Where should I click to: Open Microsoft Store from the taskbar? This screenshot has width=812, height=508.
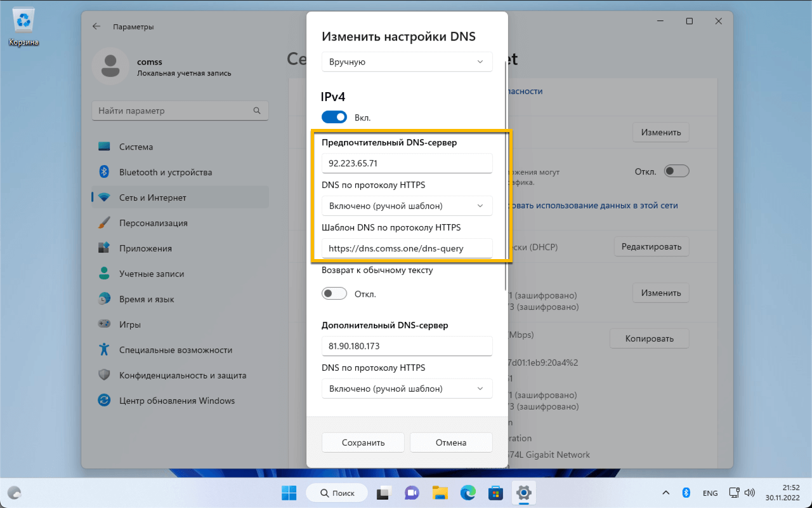tap(495, 493)
